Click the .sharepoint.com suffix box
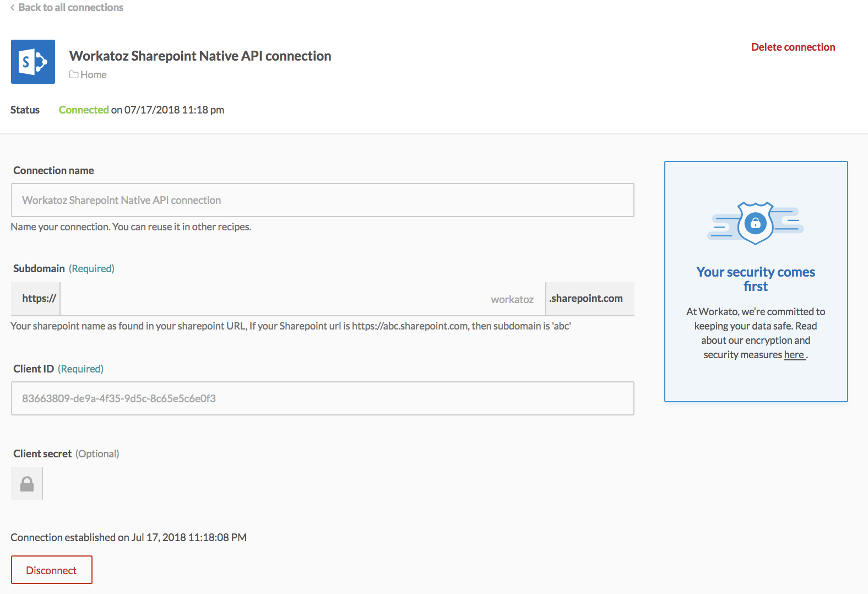This screenshot has width=868, height=594. (x=589, y=299)
